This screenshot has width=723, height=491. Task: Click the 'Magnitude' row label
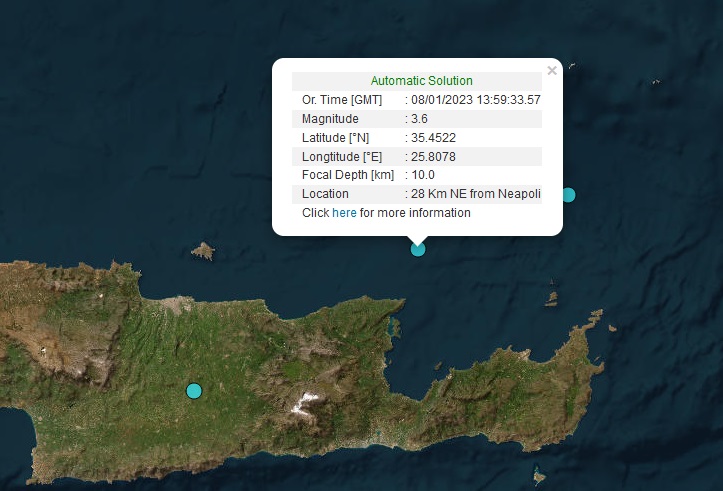point(330,119)
